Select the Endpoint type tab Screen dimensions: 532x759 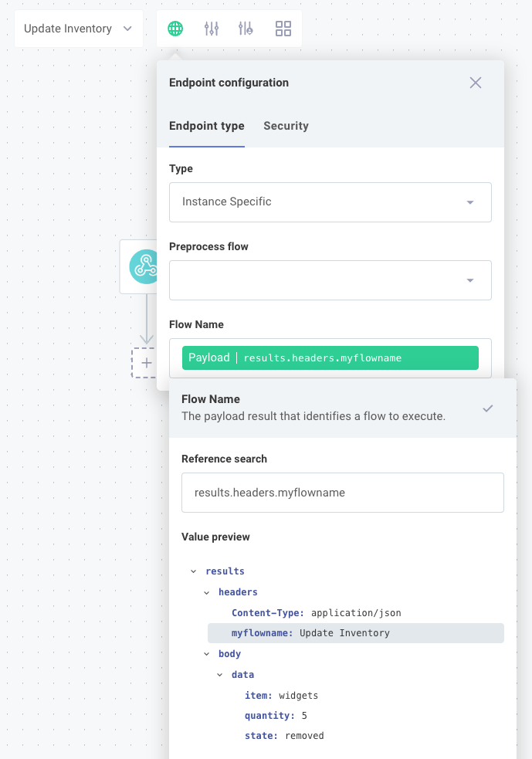pos(206,126)
